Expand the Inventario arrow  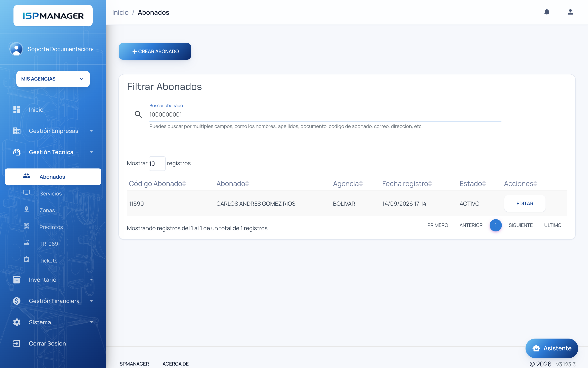91,280
